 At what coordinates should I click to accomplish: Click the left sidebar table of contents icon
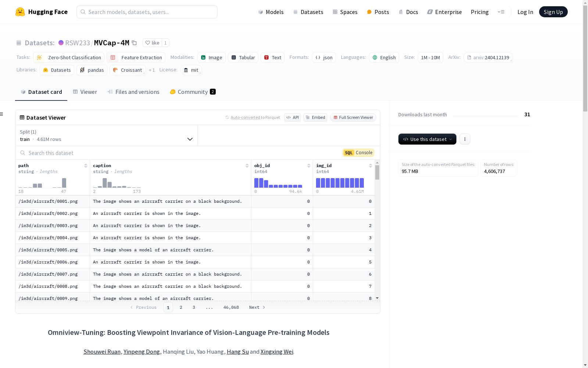pyautogui.click(x=2, y=114)
